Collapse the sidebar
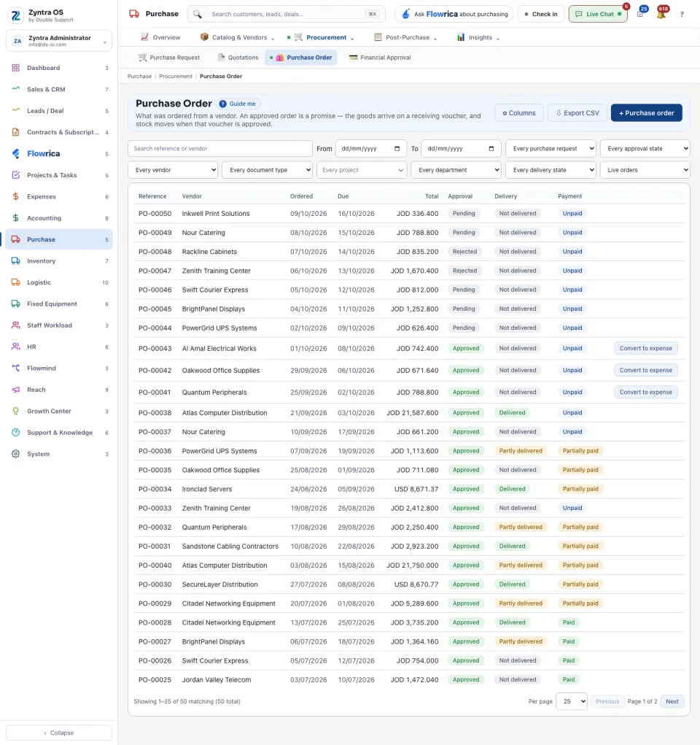 [x=59, y=733]
